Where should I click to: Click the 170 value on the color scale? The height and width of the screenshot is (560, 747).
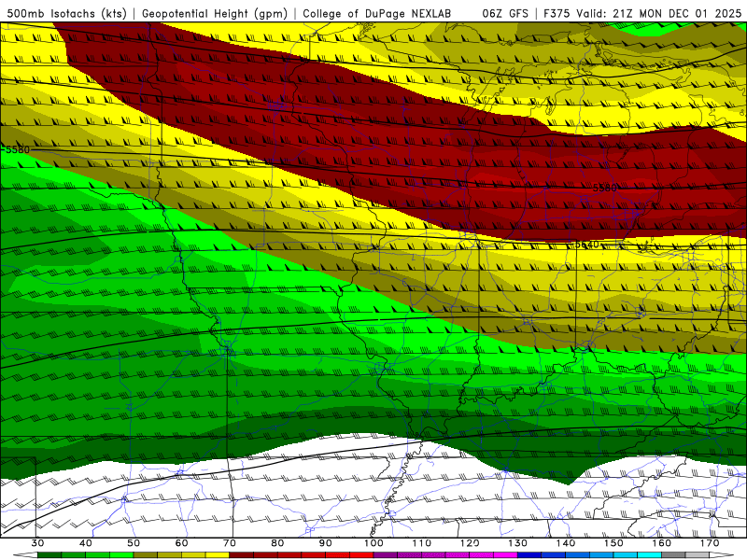(x=710, y=543)
